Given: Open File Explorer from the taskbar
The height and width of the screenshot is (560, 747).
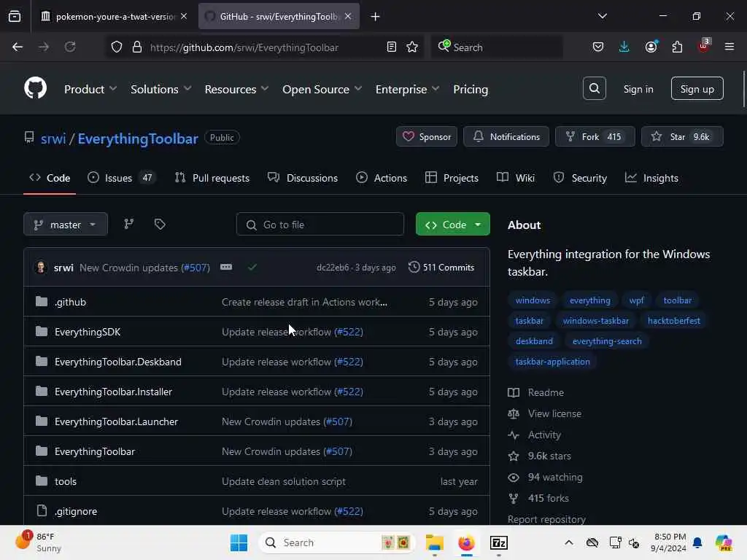Looking at the screenshot, I should pos(435,542).
